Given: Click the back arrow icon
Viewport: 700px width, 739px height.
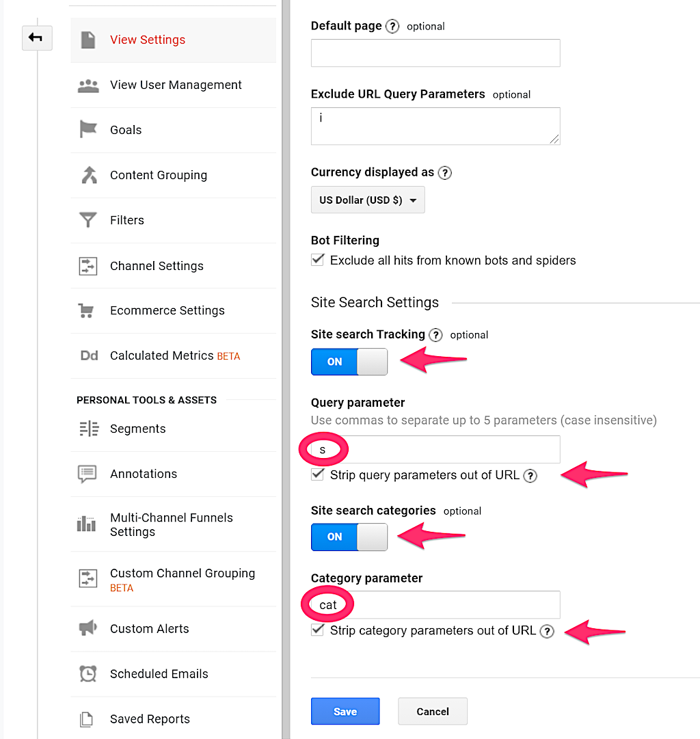Looking at the screenshot, I should (36, 38).
